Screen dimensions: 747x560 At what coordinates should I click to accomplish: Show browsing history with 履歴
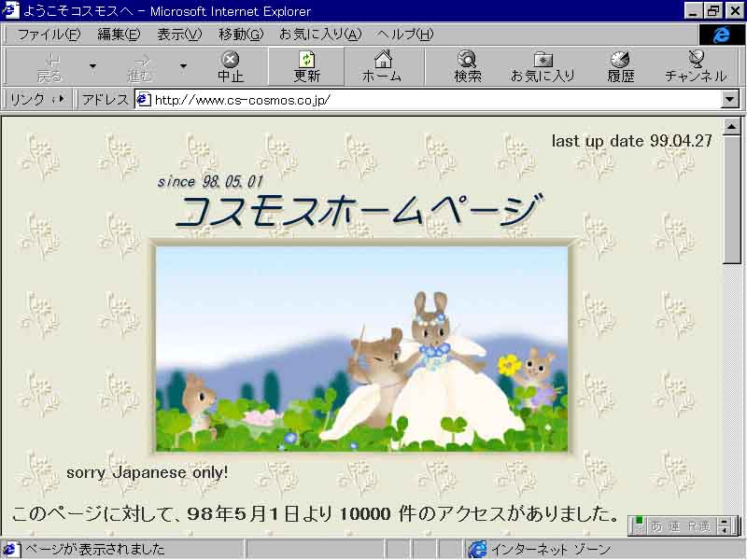620,66
